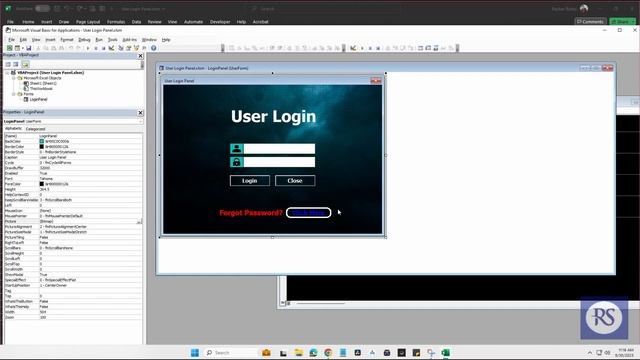The image size is (640, 360).
Task: Collapse the VBAProject root node
Action: pyautogui.click(x=7, y=73)
